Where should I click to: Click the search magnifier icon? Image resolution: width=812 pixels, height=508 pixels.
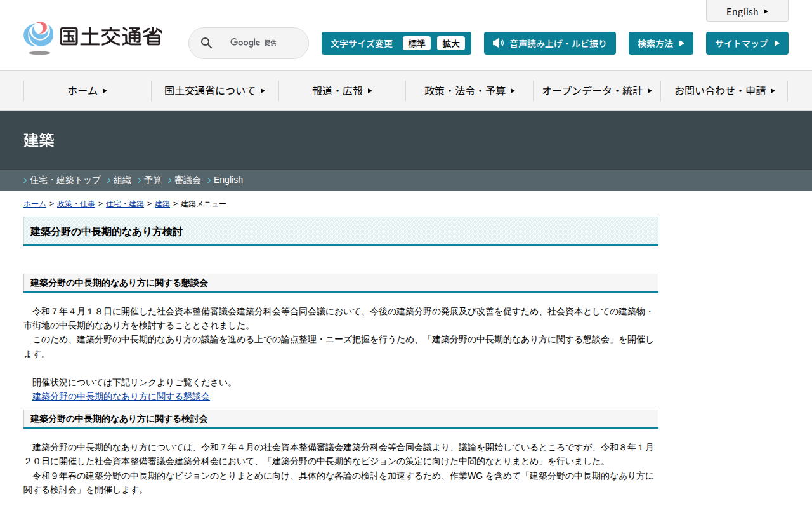click(x=206, y=43)
